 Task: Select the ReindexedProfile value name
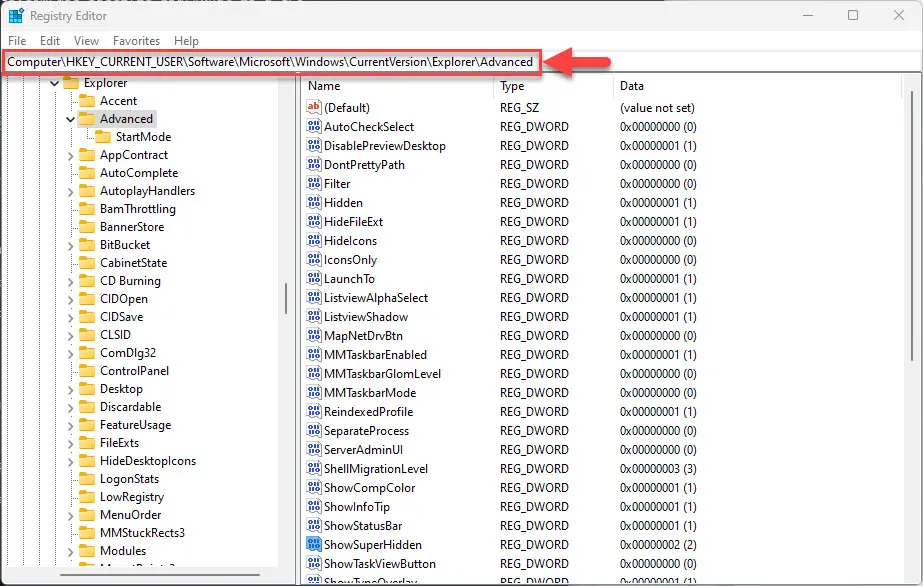[x=368, y=412]
